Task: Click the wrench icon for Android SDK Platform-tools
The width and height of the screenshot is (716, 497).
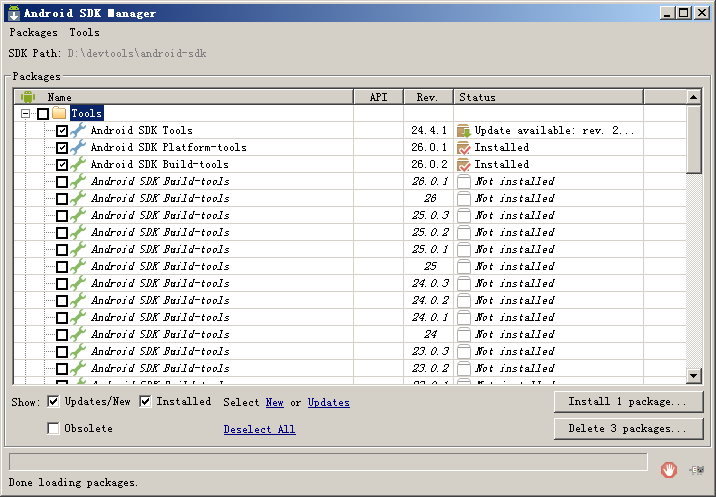Action: point(78,147)
